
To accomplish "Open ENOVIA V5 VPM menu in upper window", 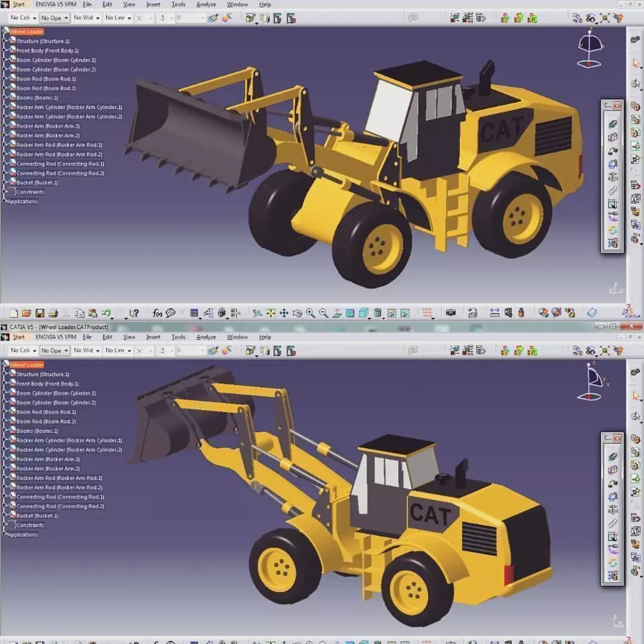I will click(56, 5).
